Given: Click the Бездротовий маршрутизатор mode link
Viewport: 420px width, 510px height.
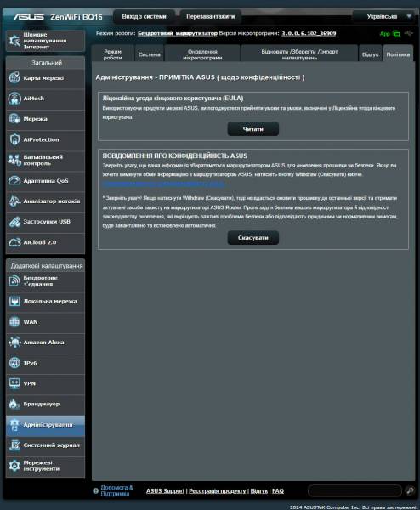Looking at the screenshot, I should [x=178, y=33].
